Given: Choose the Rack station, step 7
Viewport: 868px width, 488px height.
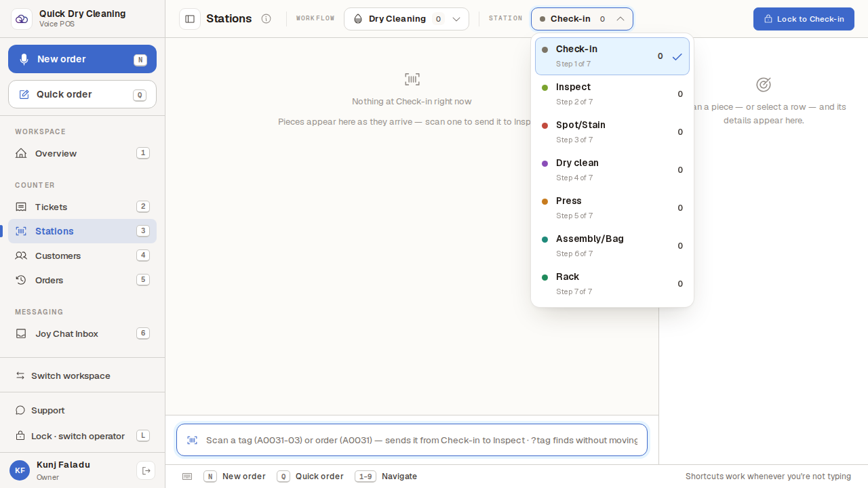Looking at the screenshot, I should [x=612, y=284].
